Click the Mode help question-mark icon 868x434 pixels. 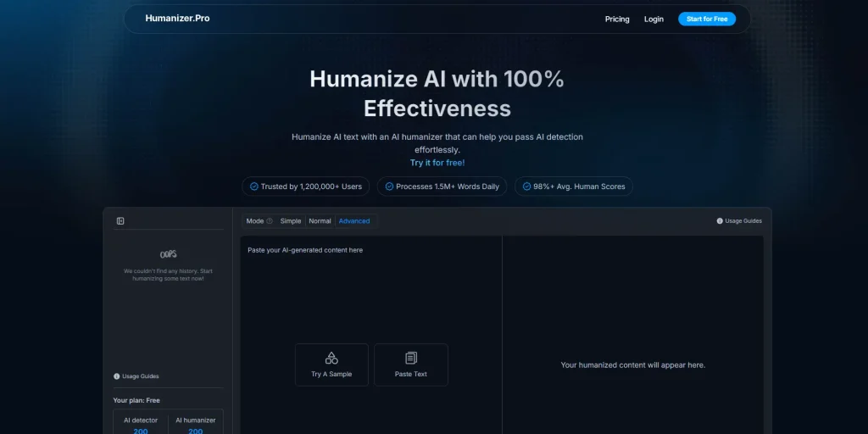270,221
